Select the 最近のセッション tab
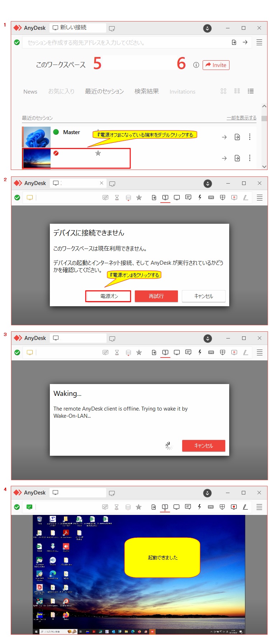This screenshot has height=644, width=269. point(104,91)
